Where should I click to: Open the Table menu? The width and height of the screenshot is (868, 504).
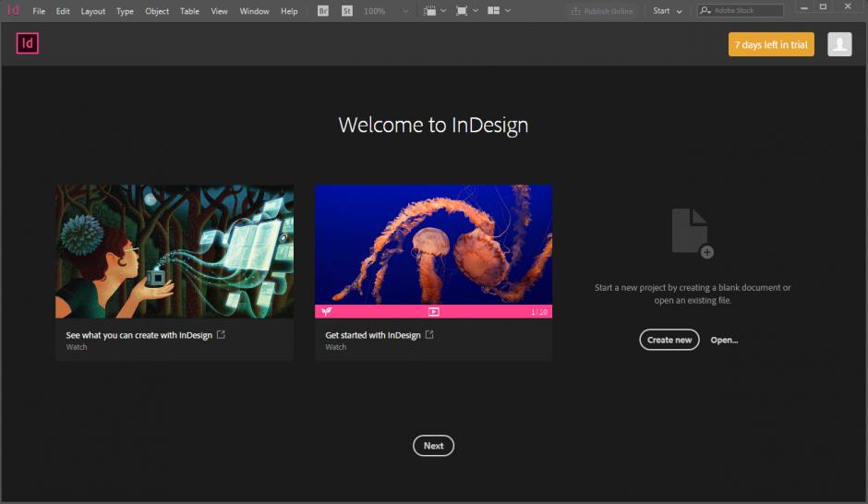click(x=189, y=11)
